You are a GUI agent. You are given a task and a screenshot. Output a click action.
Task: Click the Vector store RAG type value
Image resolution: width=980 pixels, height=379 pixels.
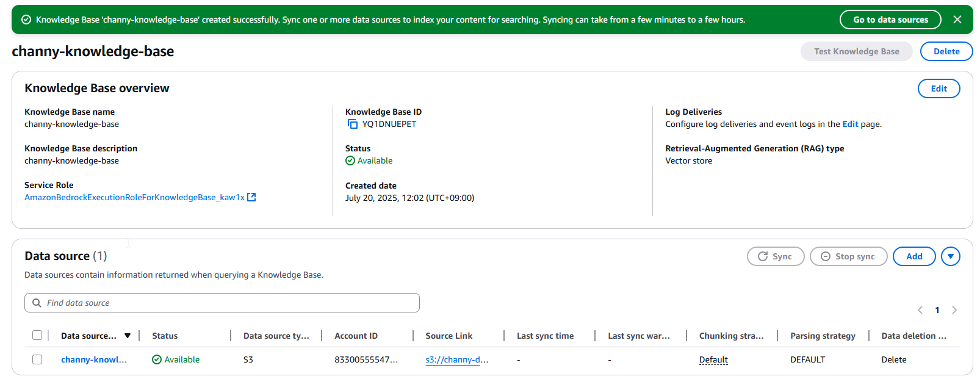pyautogui.click(x=688, y=161)
